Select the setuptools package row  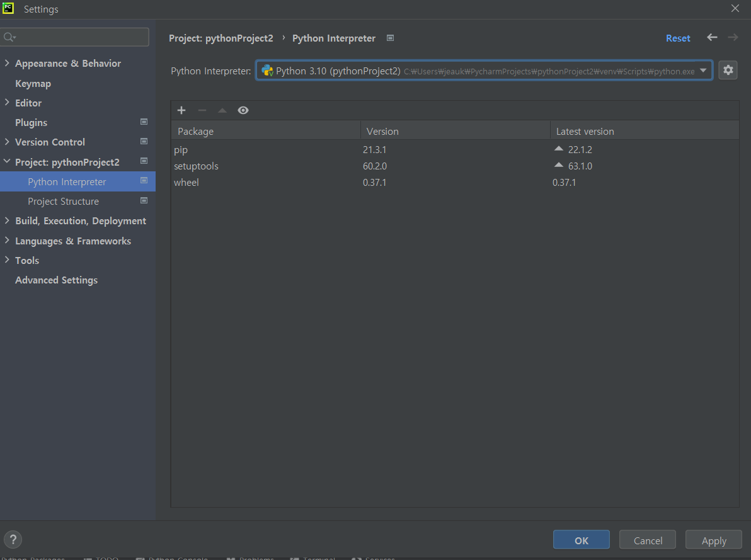click(x=455, y=166)
